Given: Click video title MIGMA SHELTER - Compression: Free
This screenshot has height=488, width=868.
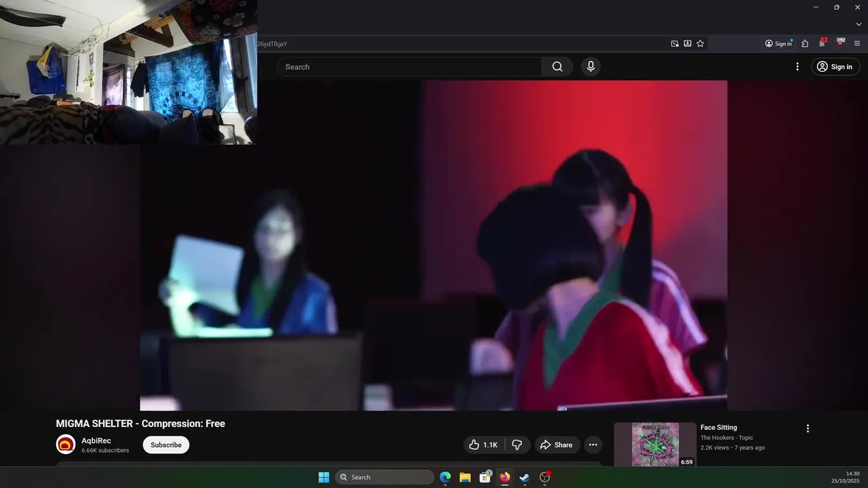Looking at the screenshot, I should [x=140, y=424].
